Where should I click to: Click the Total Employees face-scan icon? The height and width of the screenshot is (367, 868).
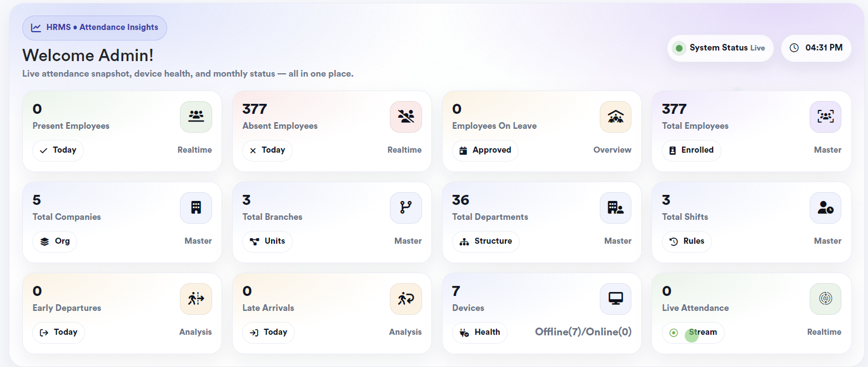(x=825, y=117)
